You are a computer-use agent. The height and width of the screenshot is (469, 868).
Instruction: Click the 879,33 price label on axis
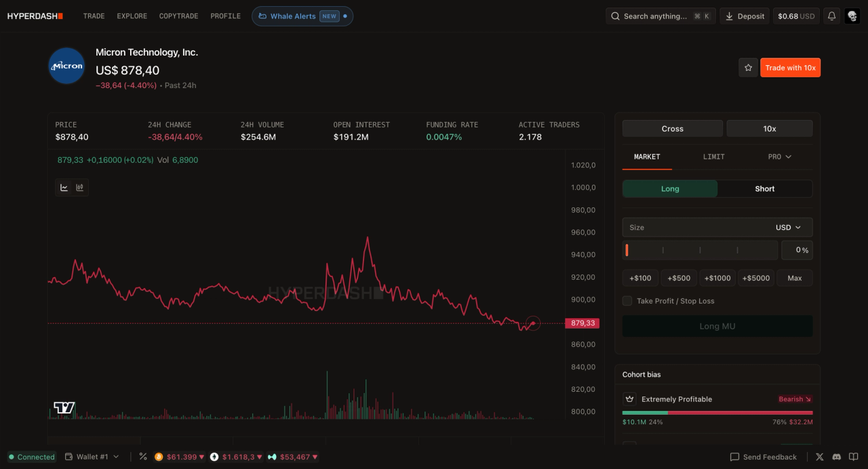[583, 323]
